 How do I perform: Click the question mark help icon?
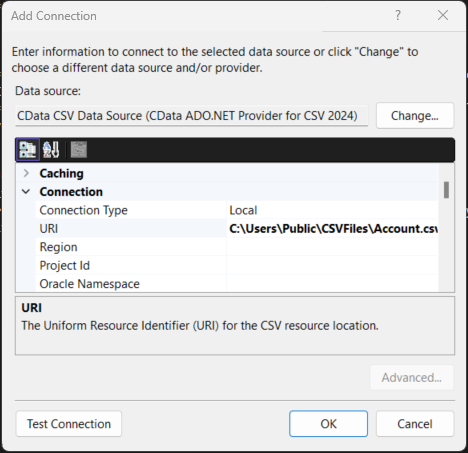[398, 15]
